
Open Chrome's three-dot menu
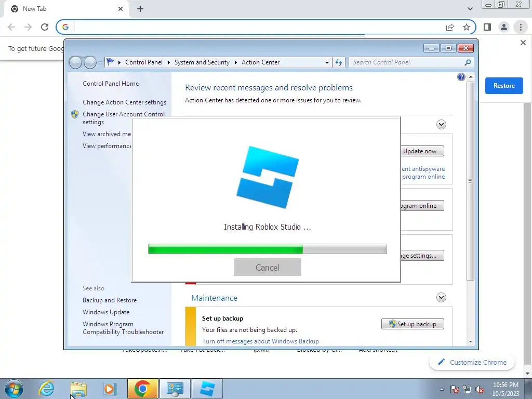(x=521, y=27)
